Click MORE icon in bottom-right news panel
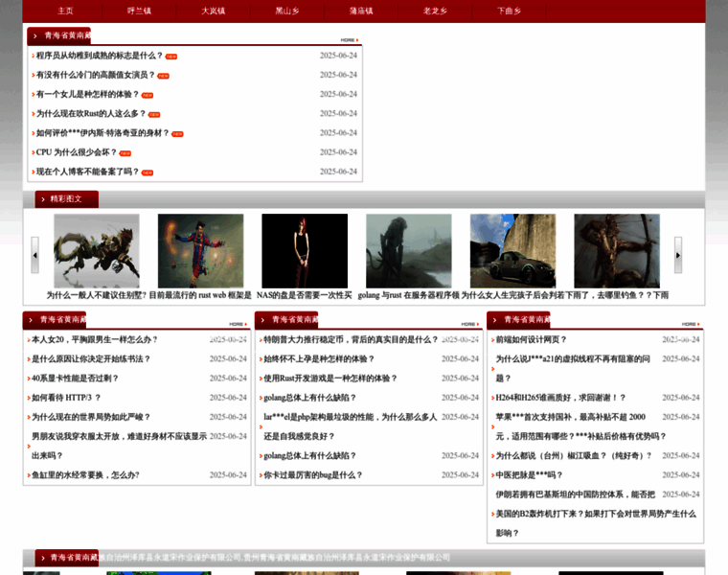 coord(689,324)
